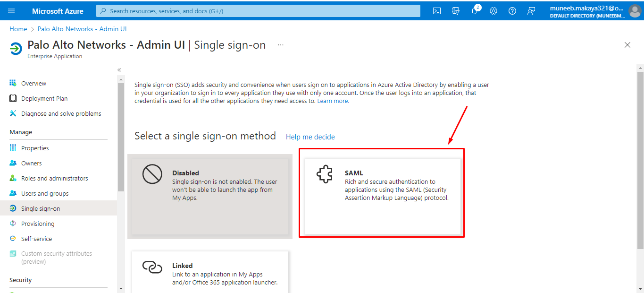Open the Cloud Shell icon
The image size is (644, 293).
437,11
